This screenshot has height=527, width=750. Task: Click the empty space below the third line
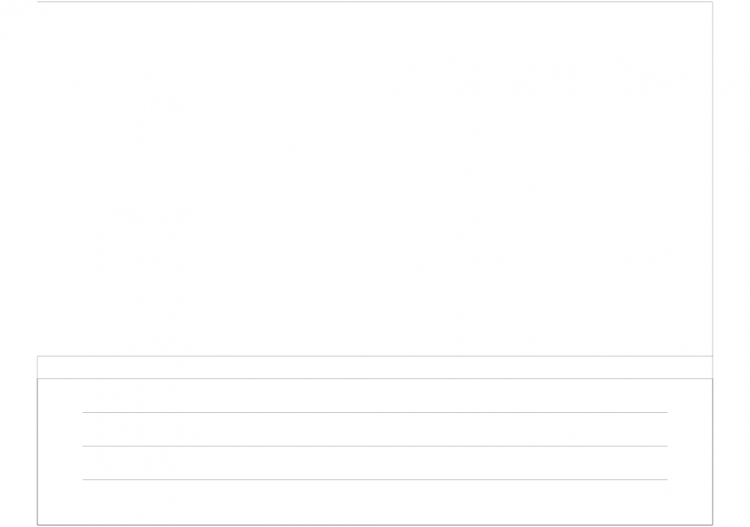(x=375, y=502)
